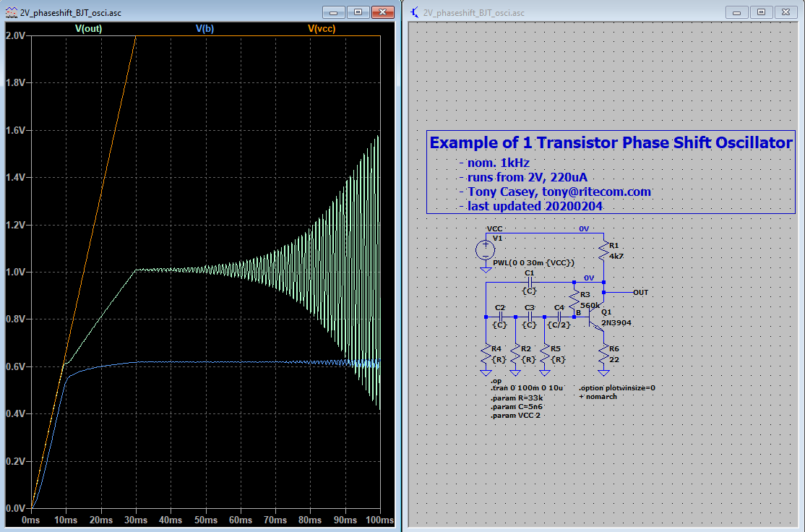Select resistor R6 22 ohm
Screen dimensions: 805x532
(x=604, y=355)
